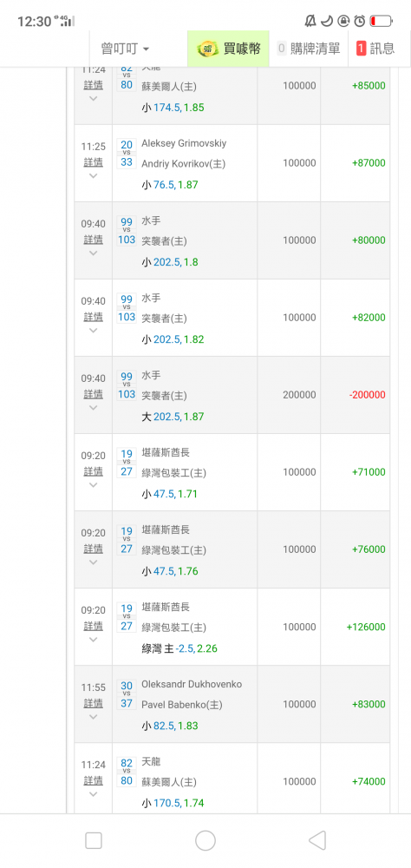This screenshot has height=868, width=411.
Task: Tap the Android recent apps square
Action: (94, 840)
